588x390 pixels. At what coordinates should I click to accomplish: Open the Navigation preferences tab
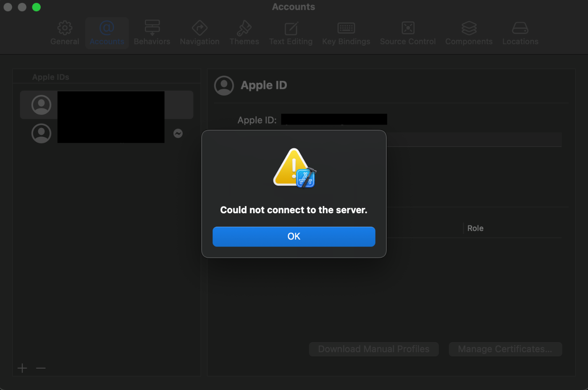pos(199,33)
